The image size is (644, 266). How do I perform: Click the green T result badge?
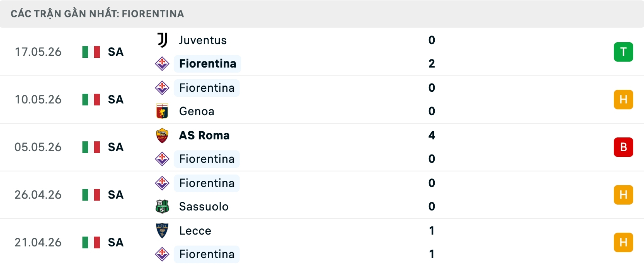pos(624,52)
